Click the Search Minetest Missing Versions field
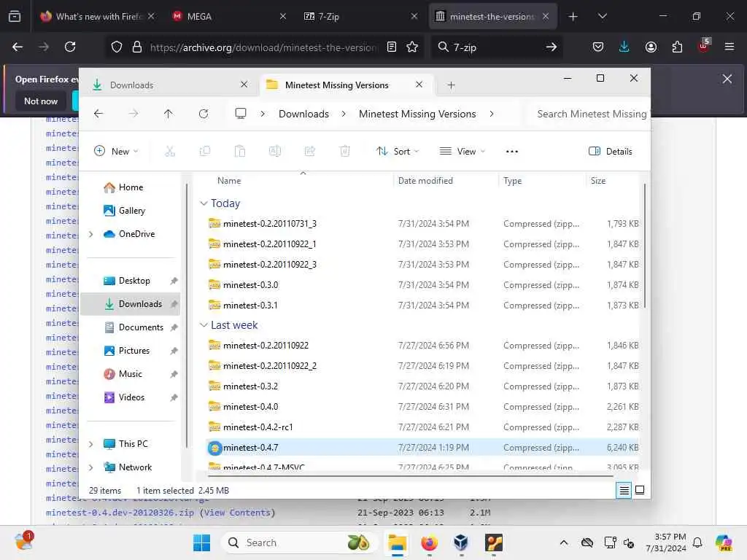Image resolution: width=747 pixels, height=560 pixels. (591, 114)
